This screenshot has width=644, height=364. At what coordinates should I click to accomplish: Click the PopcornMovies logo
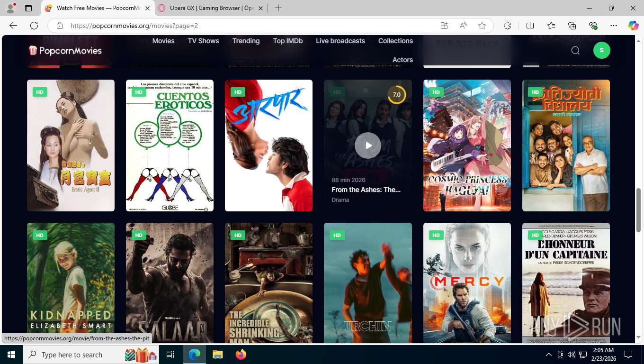[x=65, y=50]
